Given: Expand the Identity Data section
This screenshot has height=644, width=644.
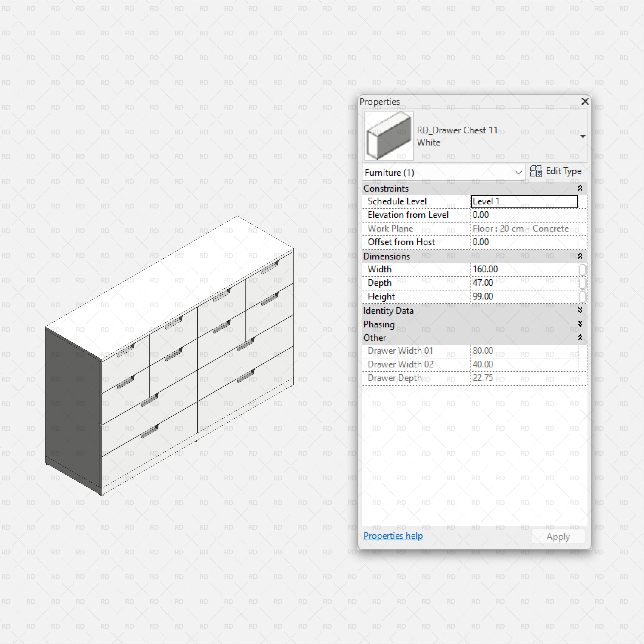Looking at the screenshot, I should click(580, 310).
